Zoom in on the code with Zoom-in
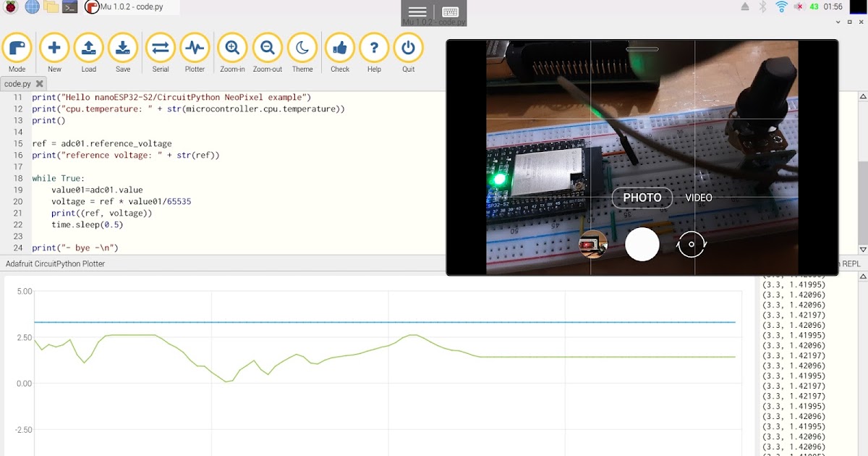Viewport: 868px width, 456px height. [x=232, y=49]
